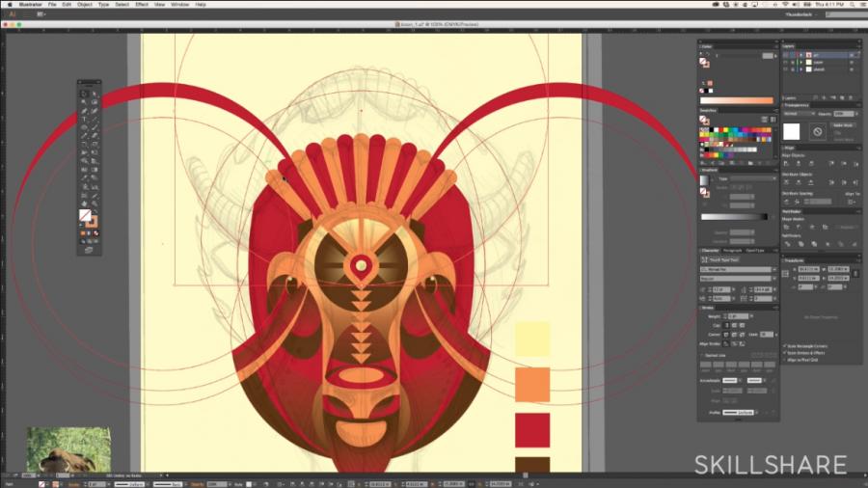Click the Make Mask button
868x488 pixels.
pos(845,125)
